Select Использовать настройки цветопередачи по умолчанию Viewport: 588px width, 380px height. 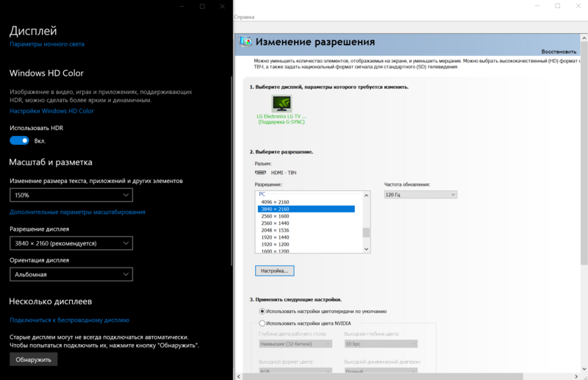tap(263, 312)
